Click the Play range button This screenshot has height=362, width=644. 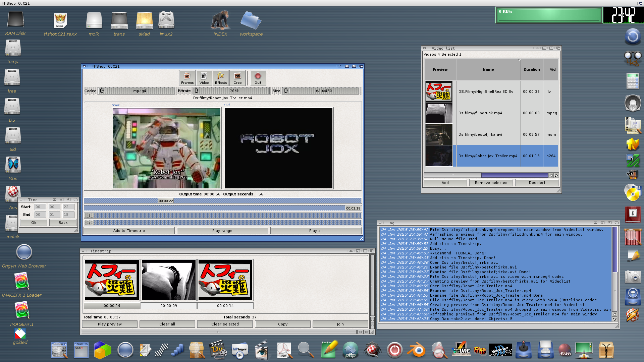coord(222,231)
